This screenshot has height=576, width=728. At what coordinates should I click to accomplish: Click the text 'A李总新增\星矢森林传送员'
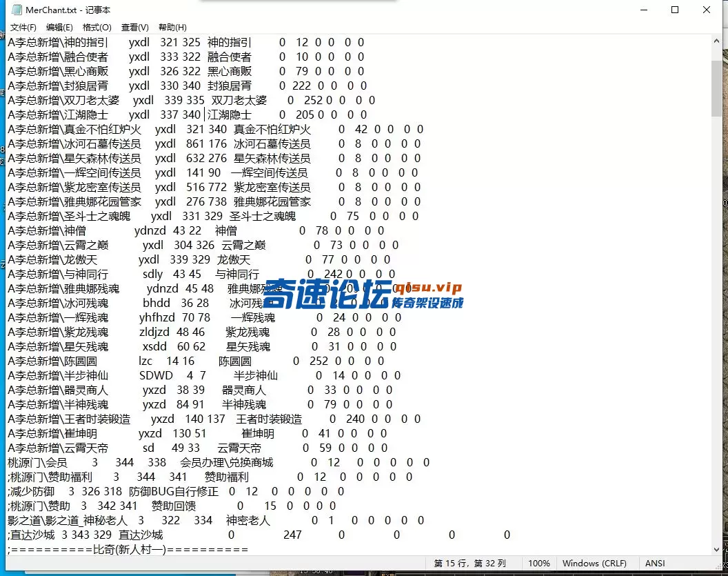coord(74,159)
